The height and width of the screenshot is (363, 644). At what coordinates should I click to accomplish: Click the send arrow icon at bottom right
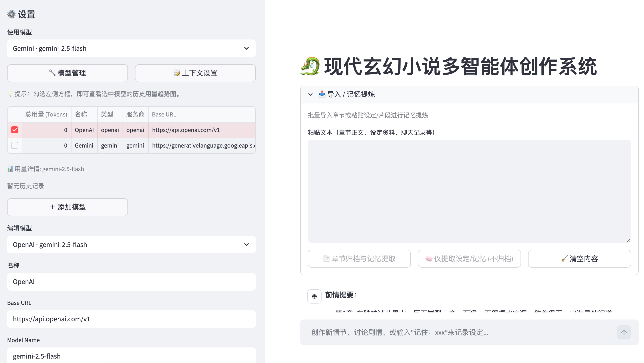point(624,332)
